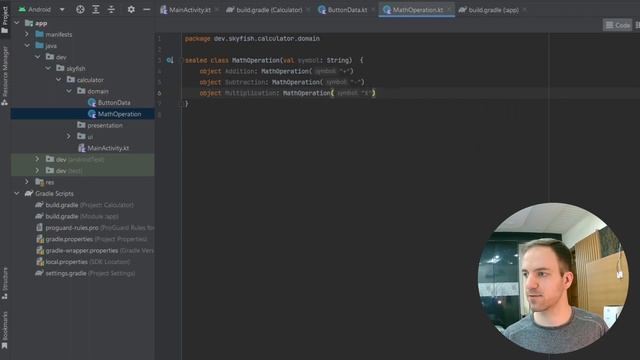This screenshot has width=640, height=360.
Task: Click the Select Opened File target icon
Action: click(80, 9)
